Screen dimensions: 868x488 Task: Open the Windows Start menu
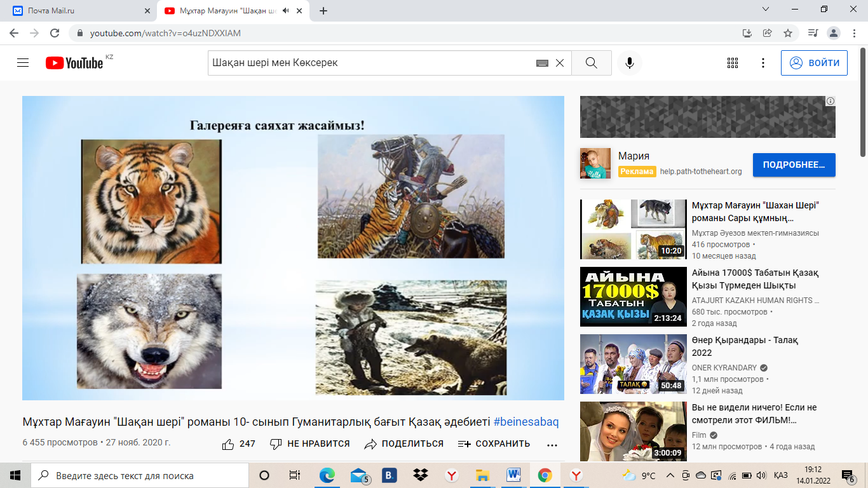15,475
